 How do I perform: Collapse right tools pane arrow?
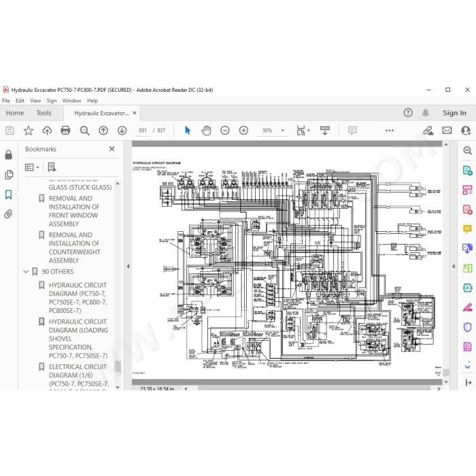pos(454,267)
